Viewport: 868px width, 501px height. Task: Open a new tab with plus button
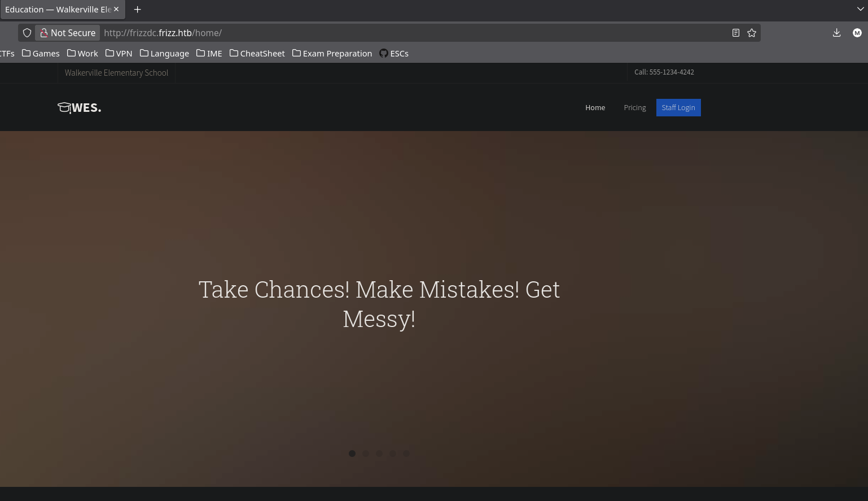tap(137, 10)
